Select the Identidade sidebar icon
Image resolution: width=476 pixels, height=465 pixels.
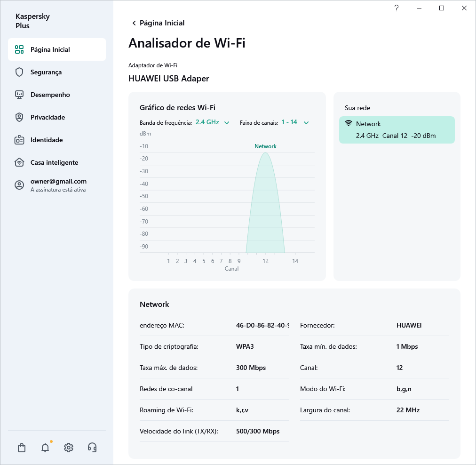(x=19, y=140)
